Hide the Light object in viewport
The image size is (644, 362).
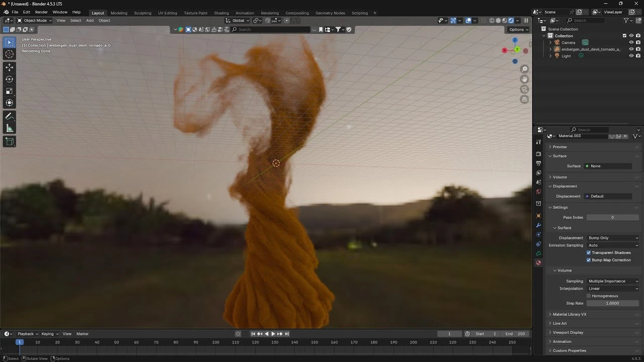click(631, 56)
